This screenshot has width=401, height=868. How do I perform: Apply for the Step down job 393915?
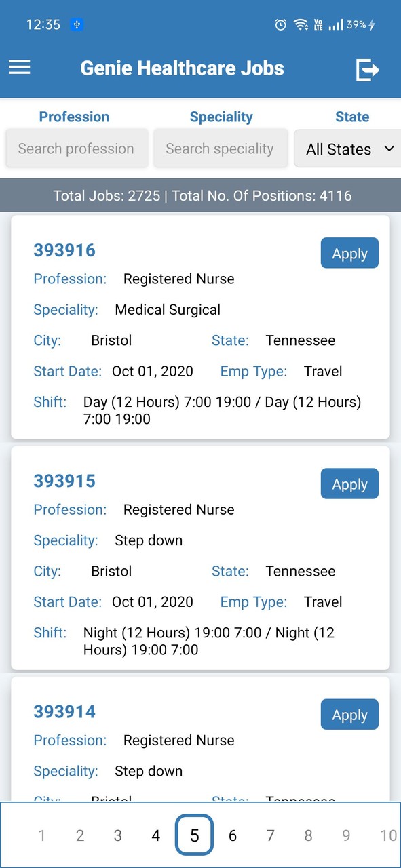point(349,484)
